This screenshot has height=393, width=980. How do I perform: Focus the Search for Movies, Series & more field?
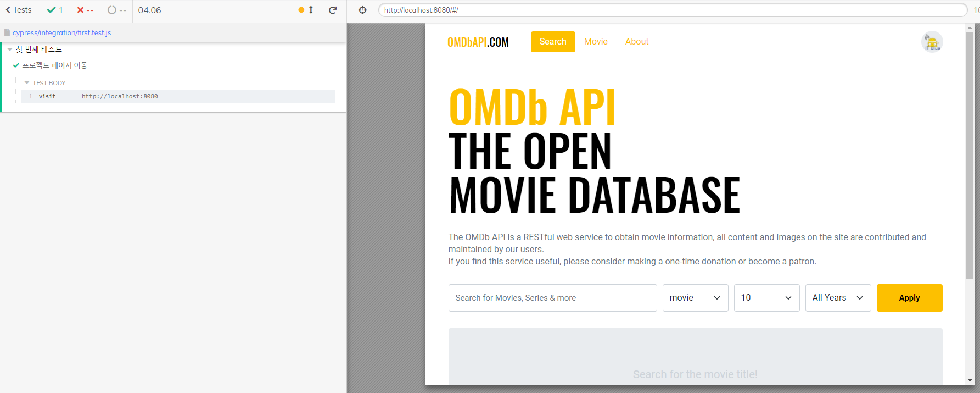552,298
